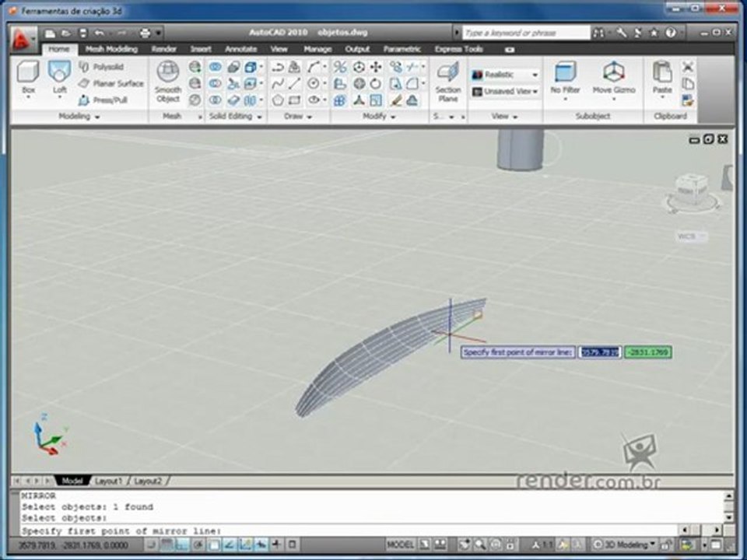Switch to the Layout2 tab

tap(148, 481)
